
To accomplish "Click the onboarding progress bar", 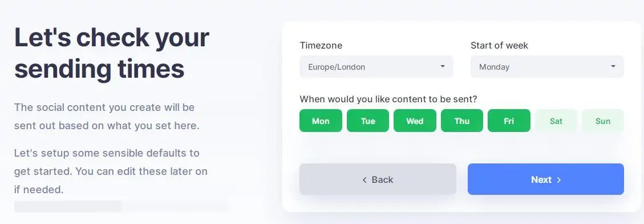I will click(x=121, y=206).
